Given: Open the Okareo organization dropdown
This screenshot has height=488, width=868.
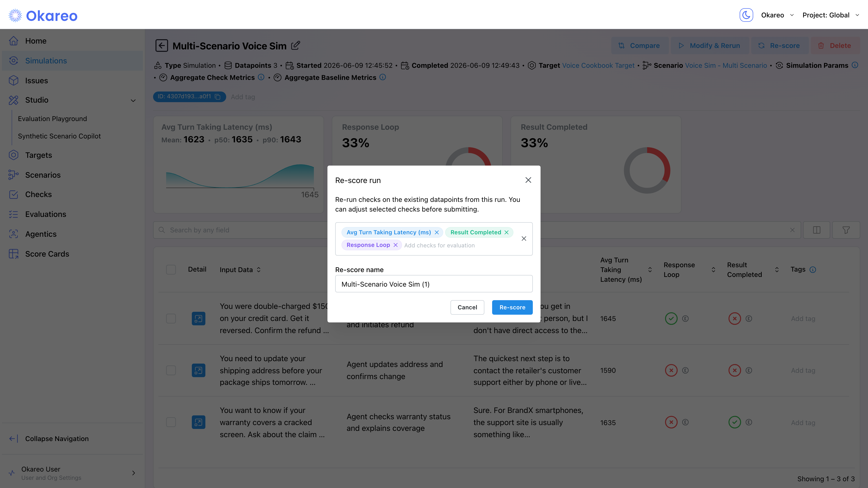Looking at the screenshot, I should tap(777, 15).
